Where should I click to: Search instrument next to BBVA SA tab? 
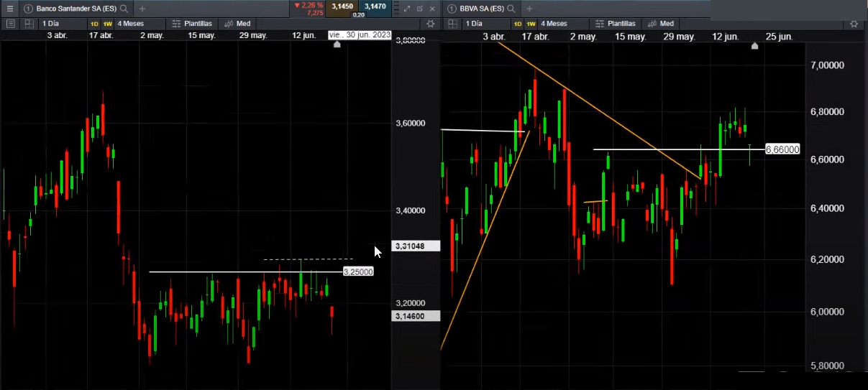(511, 9)
